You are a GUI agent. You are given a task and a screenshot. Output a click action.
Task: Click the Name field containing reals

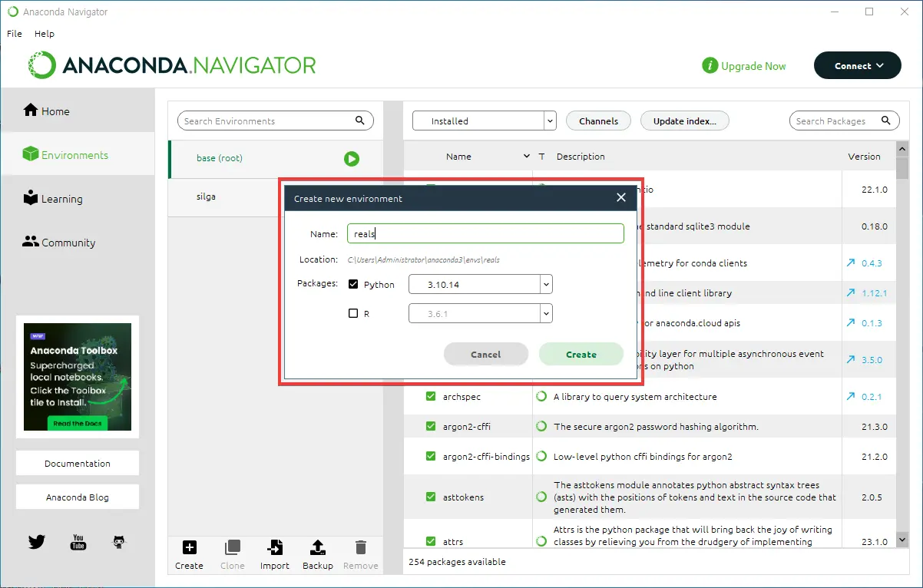485,233
